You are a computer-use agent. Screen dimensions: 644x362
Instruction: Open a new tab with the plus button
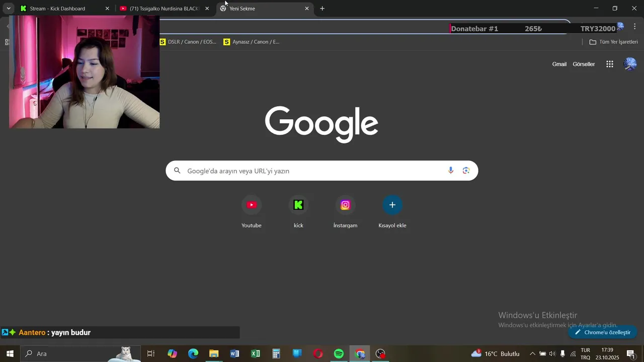coord(323,9)
